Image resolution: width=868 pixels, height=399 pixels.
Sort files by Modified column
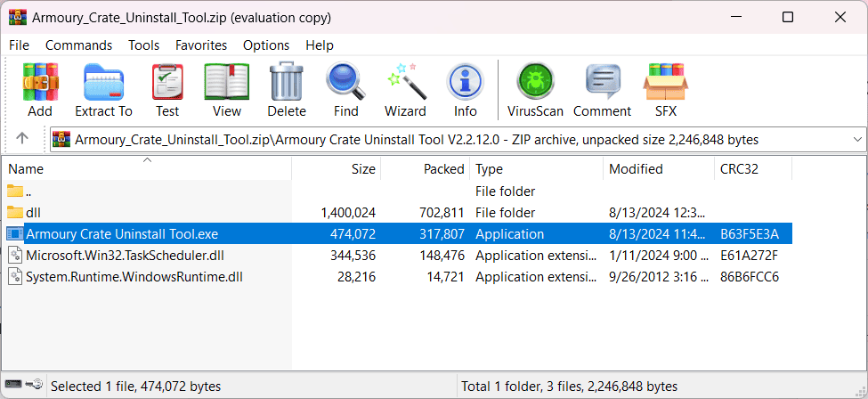point(659,168)
